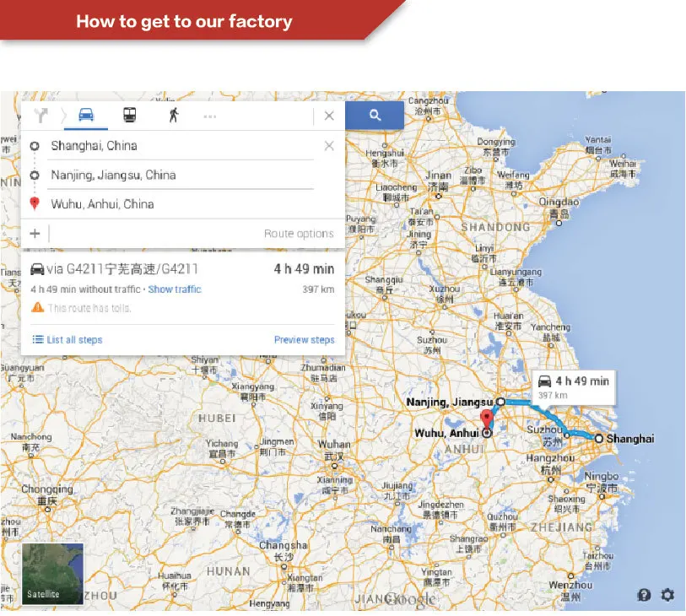
Task: Click Show traffic link
Action: [175, 289]
